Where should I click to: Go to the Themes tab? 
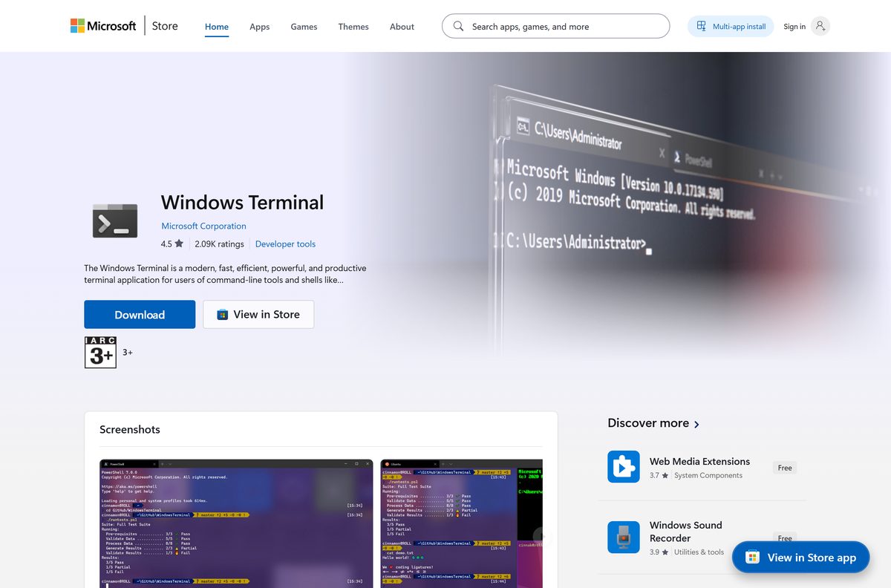(353, 27)
